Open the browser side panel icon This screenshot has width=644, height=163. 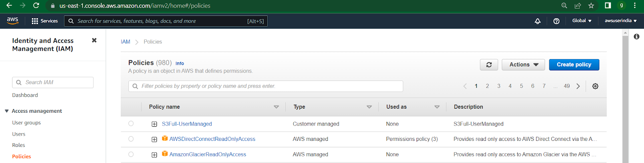click(x=608, y=6)
